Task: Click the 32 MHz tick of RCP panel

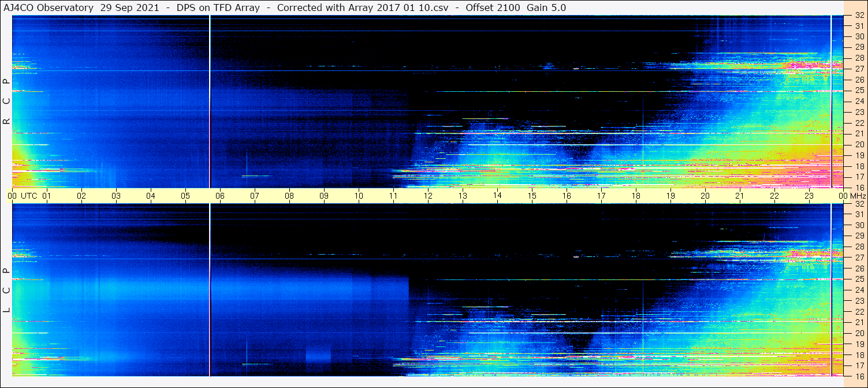Action: [859, 16]
